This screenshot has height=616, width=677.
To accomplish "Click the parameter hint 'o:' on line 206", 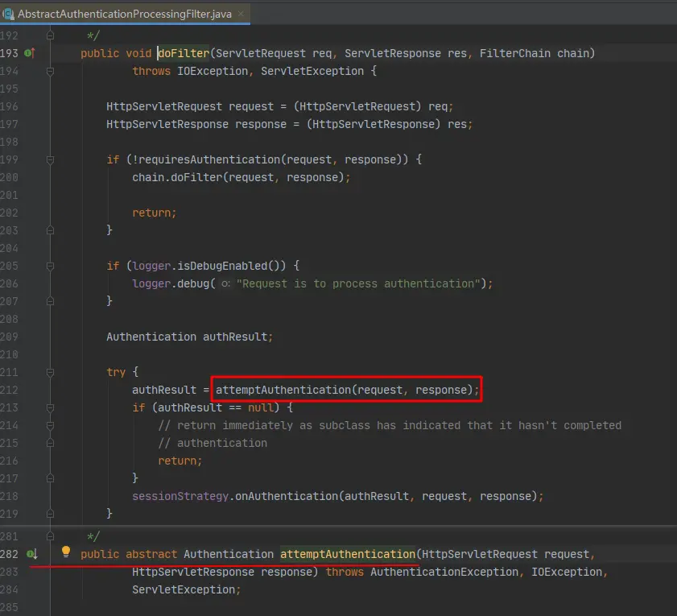I will tap(226, 284).
